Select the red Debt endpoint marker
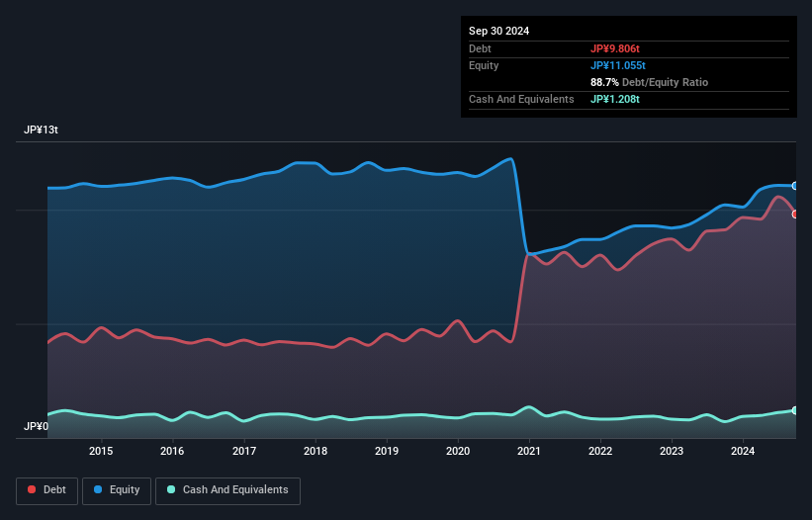This screenshot has width=812, height=520. (x=795, y=215)
